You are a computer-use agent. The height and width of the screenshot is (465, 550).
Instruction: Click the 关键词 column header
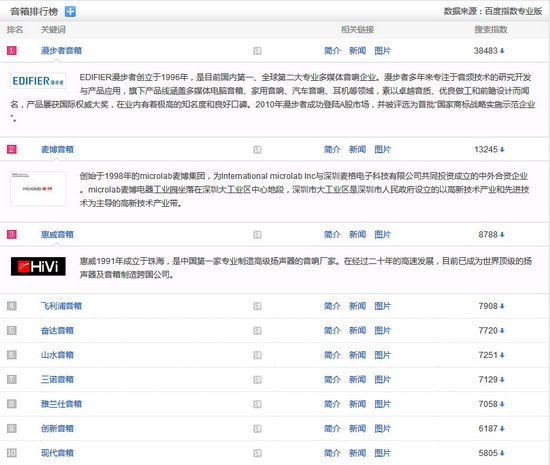coord(53,30)
